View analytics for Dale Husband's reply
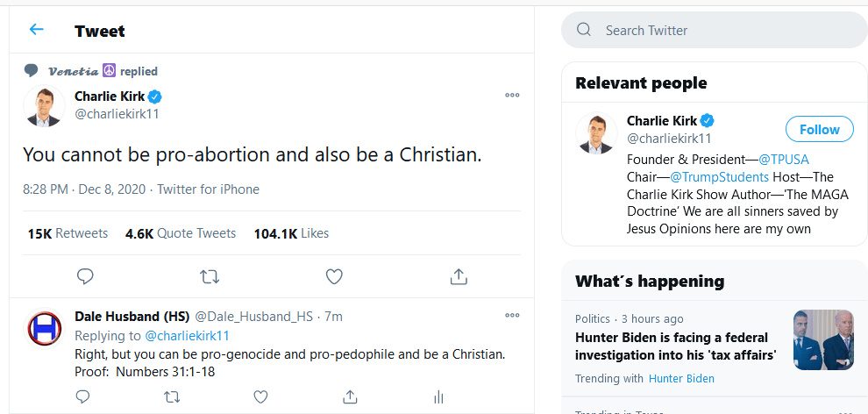Screen dimensions: 868x414 point(438,396)
